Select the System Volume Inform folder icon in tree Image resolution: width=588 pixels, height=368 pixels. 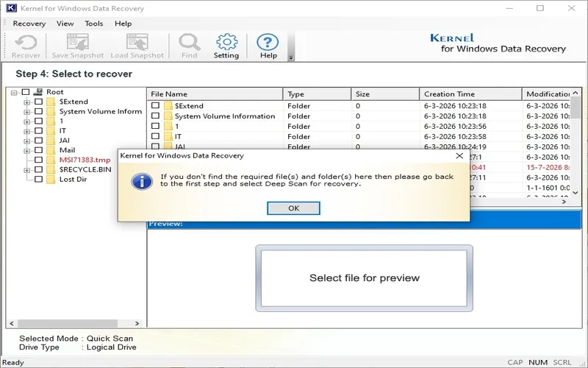51,112
